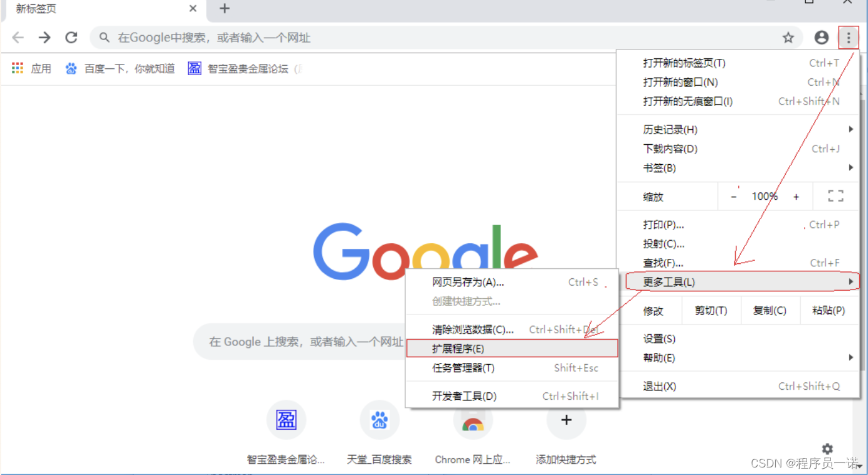
Task: Expand the 帮助(E) submenu
Action: 738,358
